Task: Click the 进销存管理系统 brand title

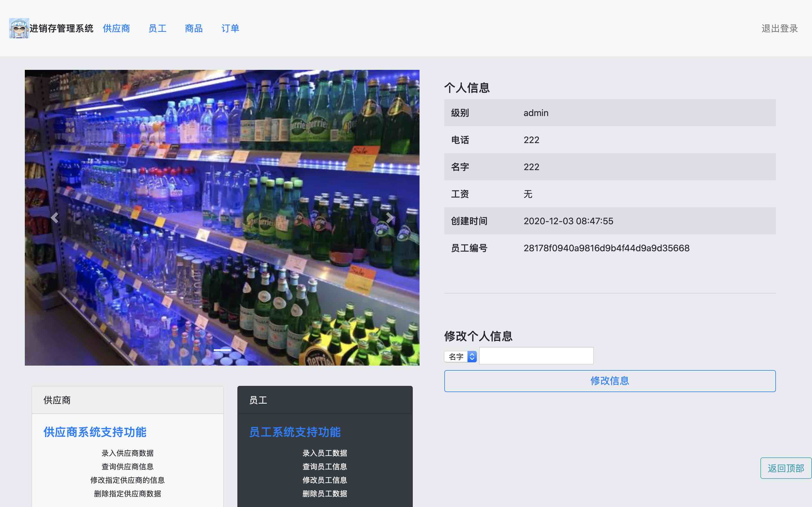Action: (x=61, y=28)
